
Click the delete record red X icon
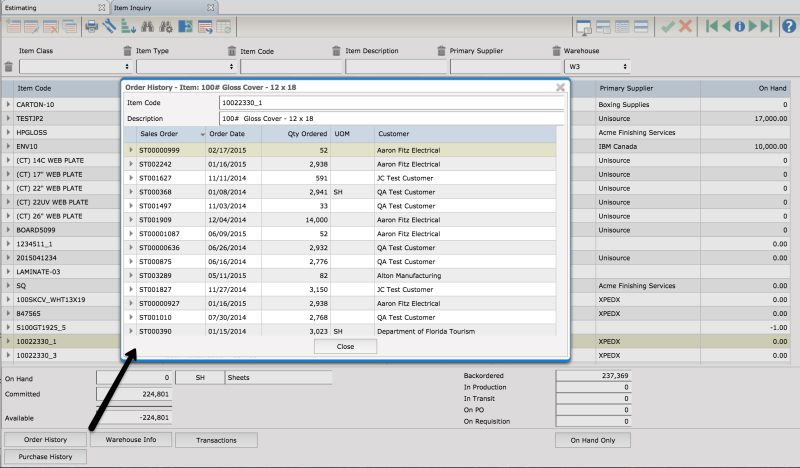coord(51,26)
